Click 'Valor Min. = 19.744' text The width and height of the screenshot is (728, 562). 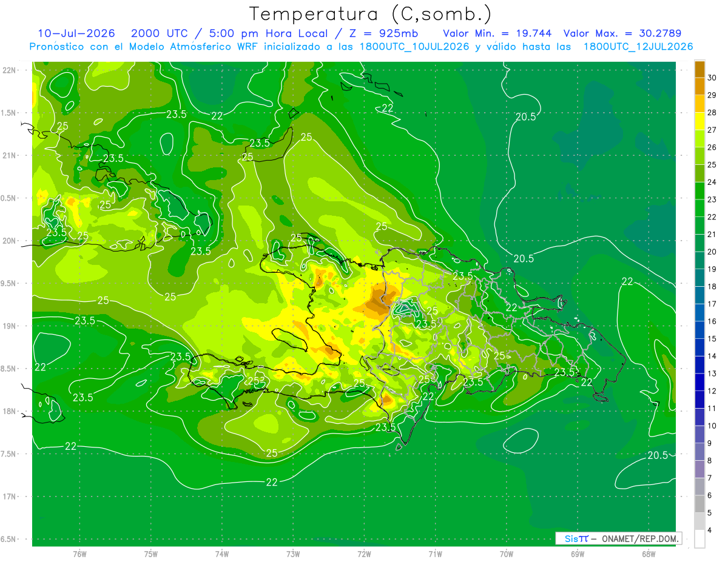(497, 33)
